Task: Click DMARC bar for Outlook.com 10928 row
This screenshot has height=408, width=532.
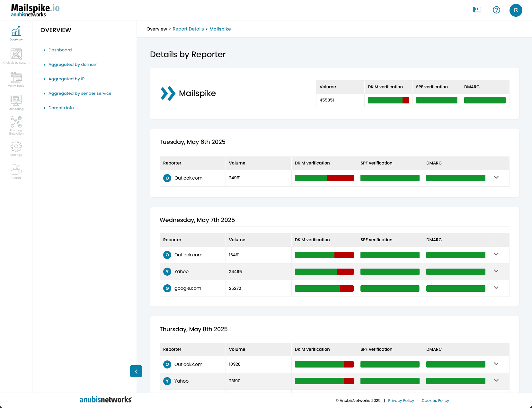Action: point(456,364)
